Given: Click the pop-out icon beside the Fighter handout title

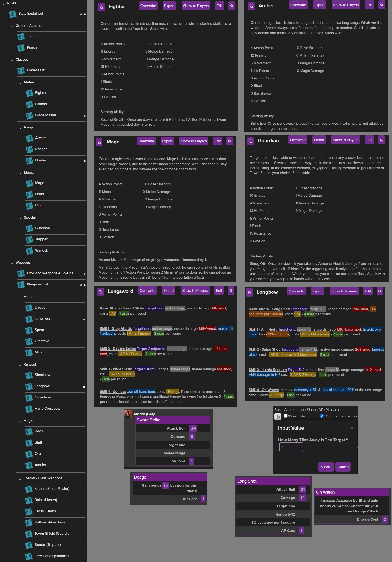Looking at the screenshot, I should 101,7.
